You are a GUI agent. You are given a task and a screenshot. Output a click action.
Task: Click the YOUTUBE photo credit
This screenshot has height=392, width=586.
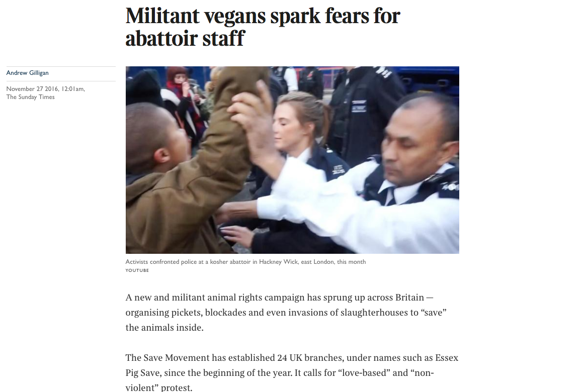pyautogui.click(x=137, y=270)
